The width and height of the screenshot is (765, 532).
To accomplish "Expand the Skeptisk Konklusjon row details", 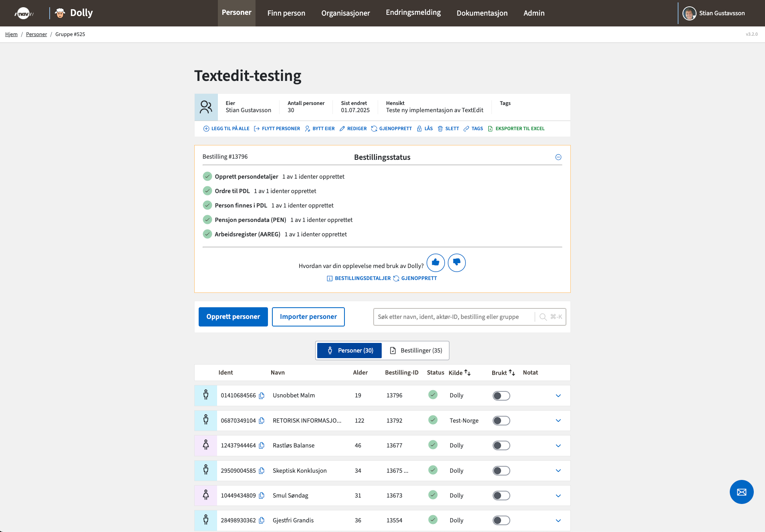I will (558, 471).
